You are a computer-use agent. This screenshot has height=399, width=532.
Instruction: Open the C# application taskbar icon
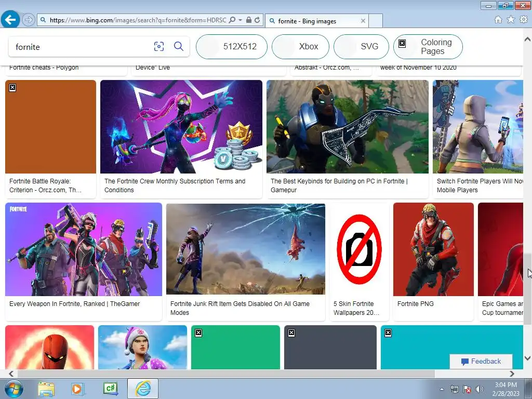tap(111, 389)
